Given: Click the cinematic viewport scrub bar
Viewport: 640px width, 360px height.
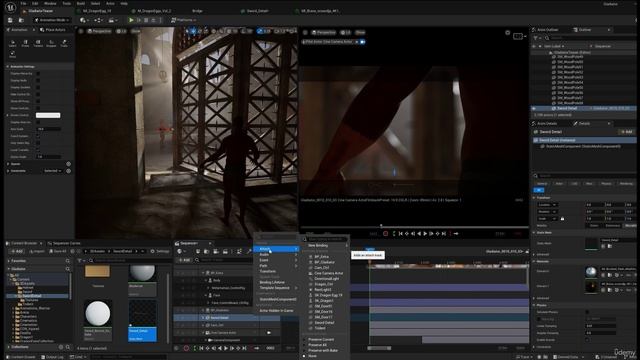Looking at the screenshot, I should pyautogui.click(x=414, y=227).
